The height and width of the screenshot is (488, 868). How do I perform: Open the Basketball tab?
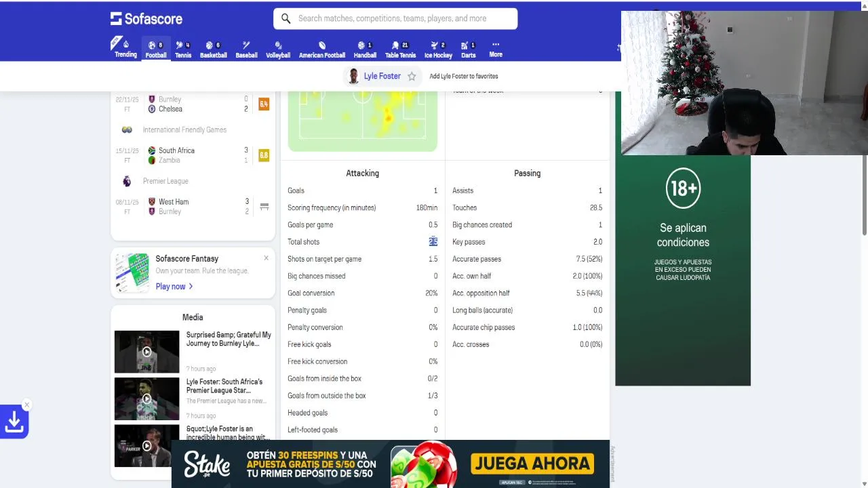coord(214,49)
